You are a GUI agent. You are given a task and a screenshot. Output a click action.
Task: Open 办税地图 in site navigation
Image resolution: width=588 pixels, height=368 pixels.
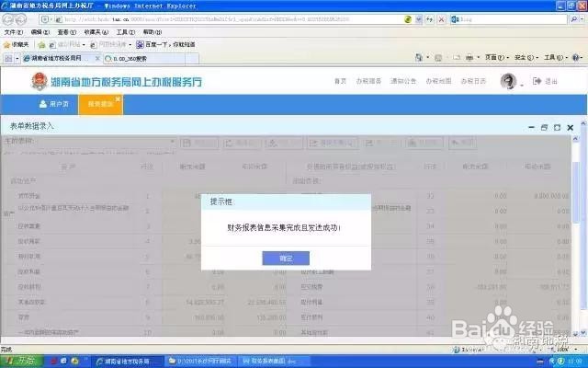point(438,81)
